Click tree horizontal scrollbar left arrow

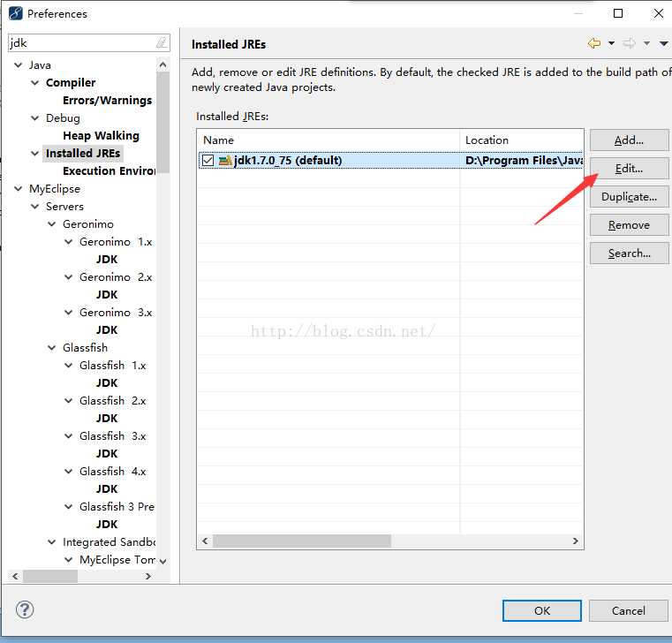[15, 577]
